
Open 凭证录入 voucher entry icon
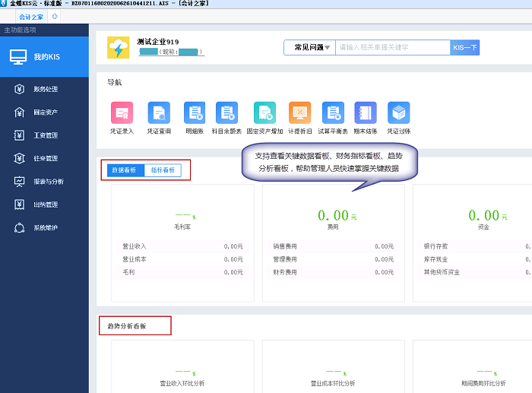tap(122, 113)
